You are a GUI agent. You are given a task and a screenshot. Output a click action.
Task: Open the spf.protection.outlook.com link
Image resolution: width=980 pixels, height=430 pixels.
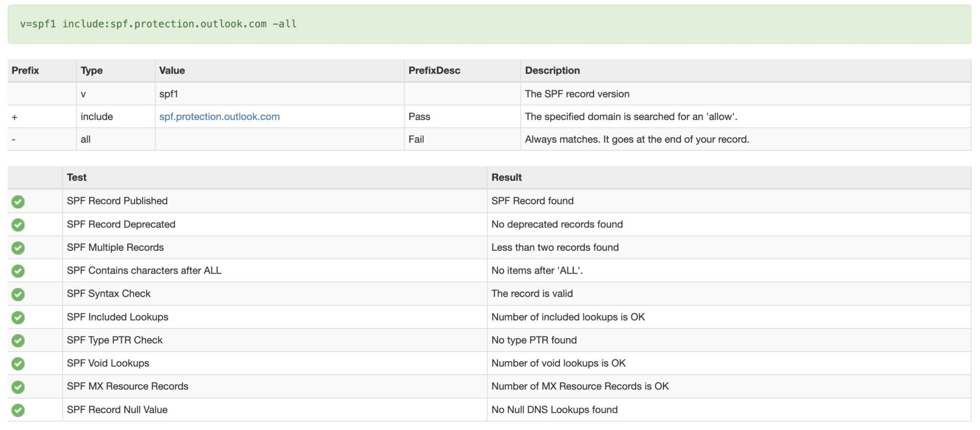(x=219, y=116)
